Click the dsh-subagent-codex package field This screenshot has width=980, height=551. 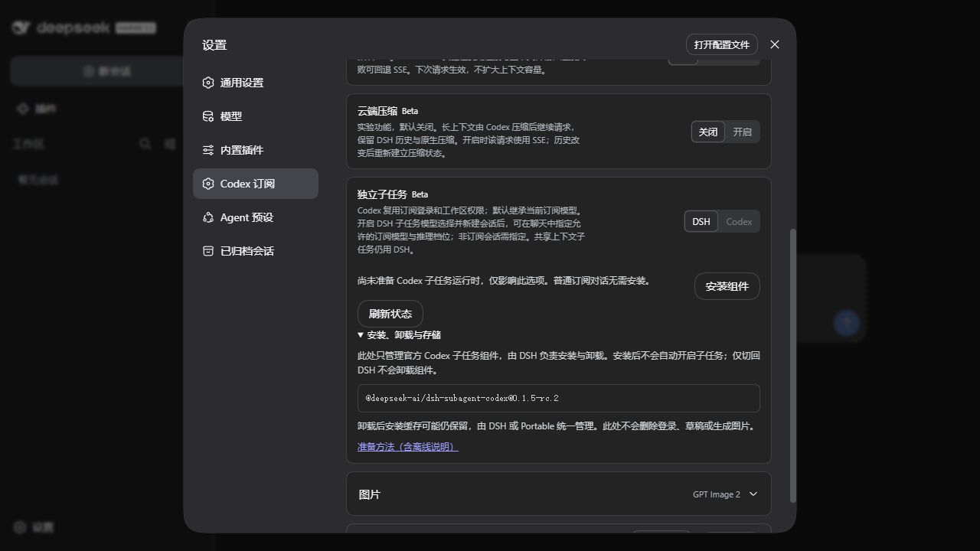pyautogui.click(x=559, y=398)
